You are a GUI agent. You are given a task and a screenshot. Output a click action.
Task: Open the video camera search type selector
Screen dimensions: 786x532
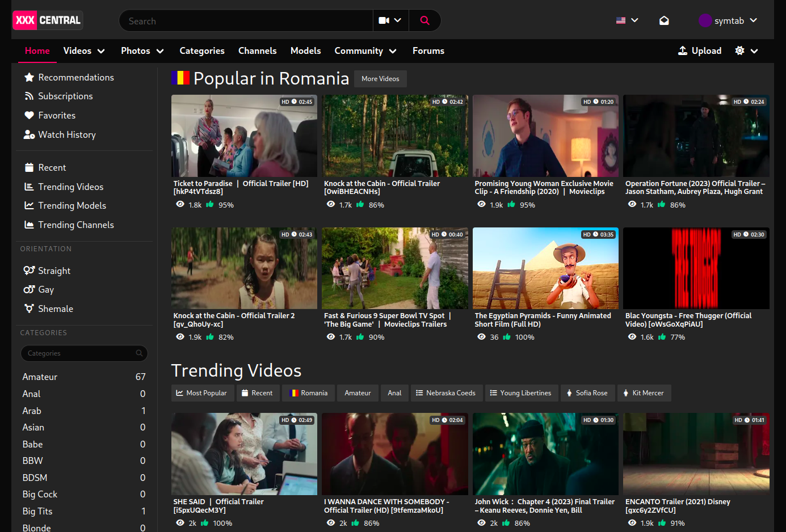[390, 20]
